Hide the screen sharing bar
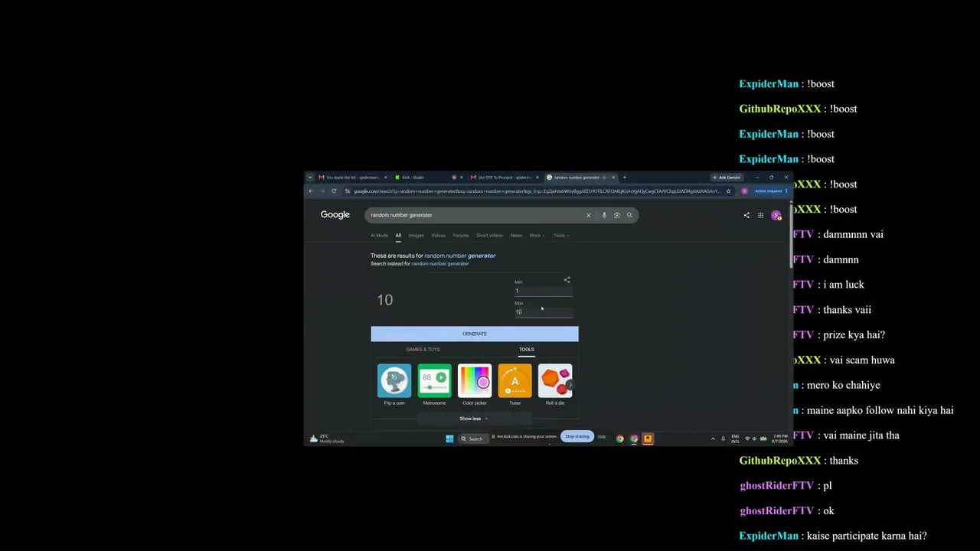The width and height of the screenshot is (980, 551). pyautogui.click(x=602, y=436)
